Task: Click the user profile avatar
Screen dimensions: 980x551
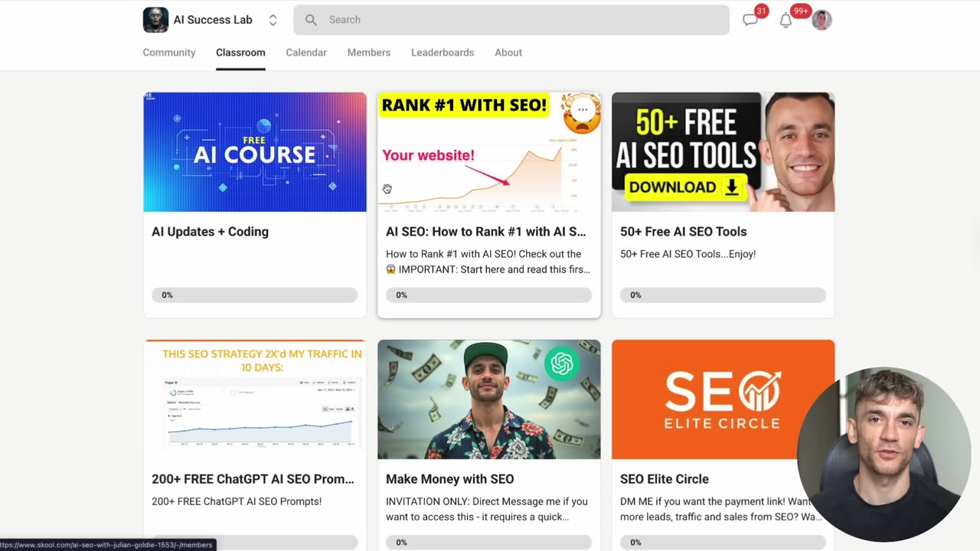Action: coord(822,20)
